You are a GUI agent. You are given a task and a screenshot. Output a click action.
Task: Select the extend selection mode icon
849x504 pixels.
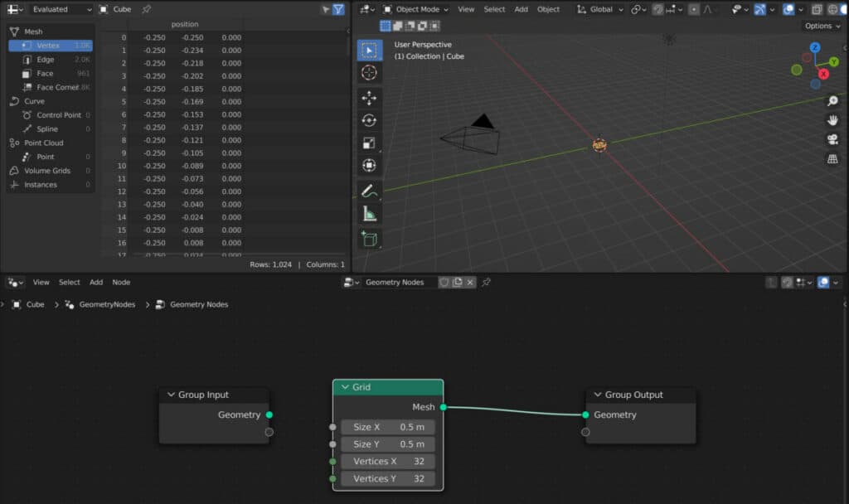[x=397, y=26]
